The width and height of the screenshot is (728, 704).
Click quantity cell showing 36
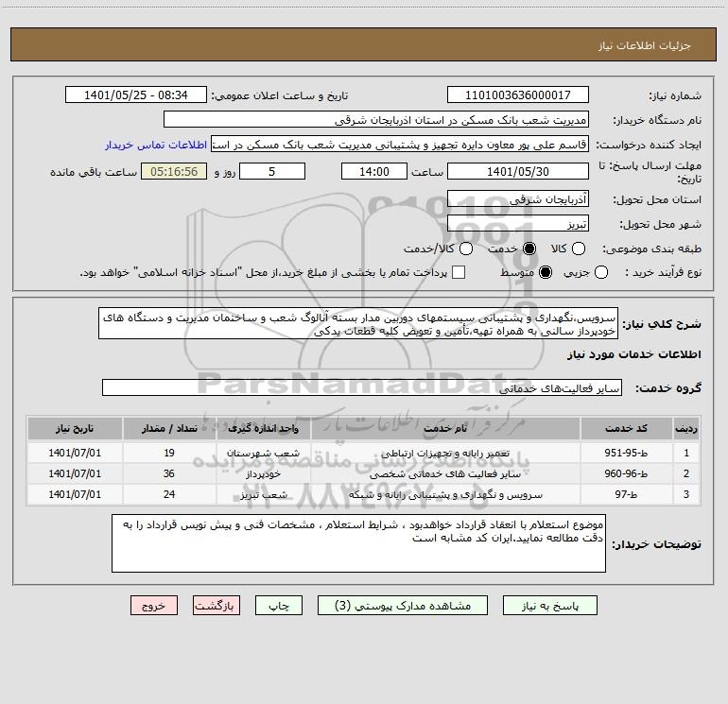(169, 473)
